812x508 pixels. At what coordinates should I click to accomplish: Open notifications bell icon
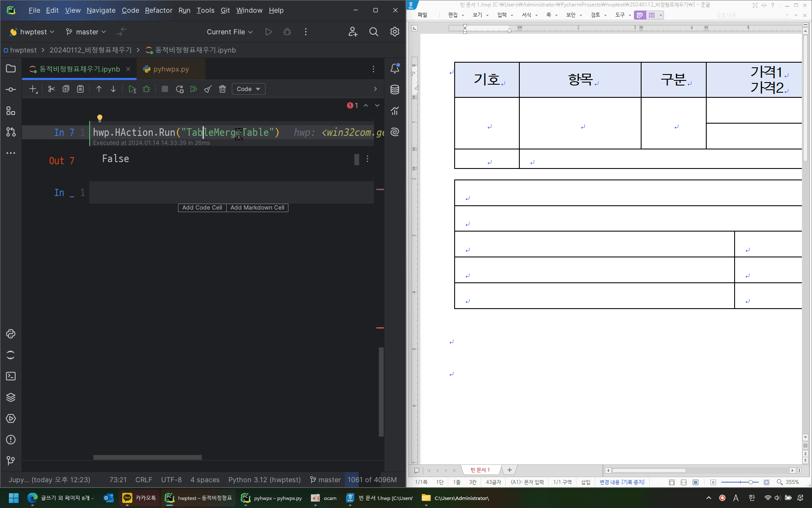[395, 69]
